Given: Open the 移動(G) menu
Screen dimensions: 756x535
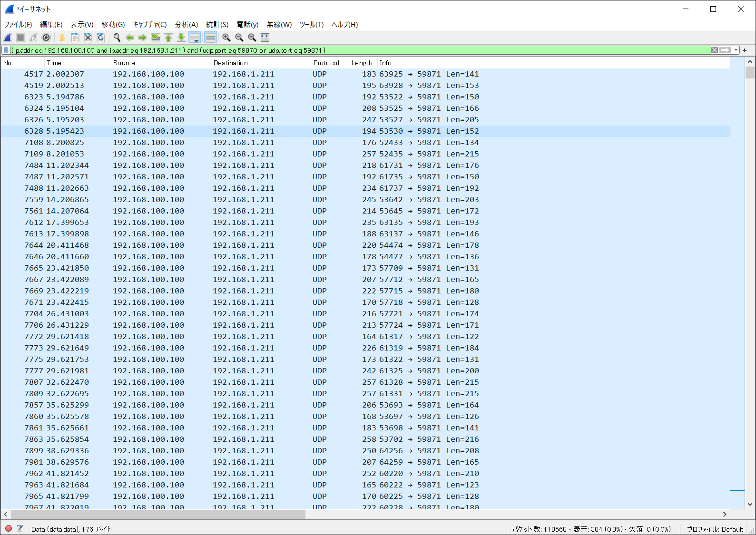Looking at the screenshot, I should [113, 25].
